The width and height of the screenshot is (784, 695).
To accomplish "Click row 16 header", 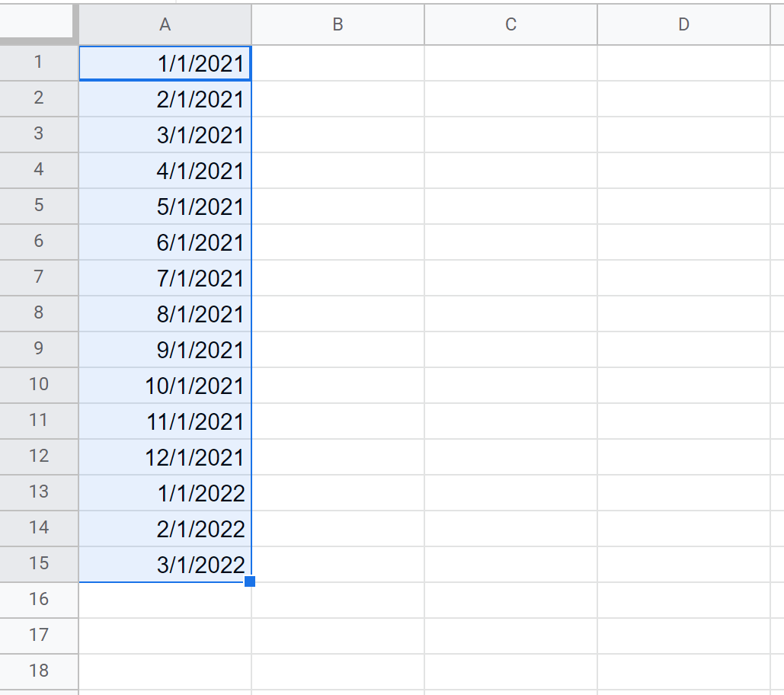I will point(39,600).
